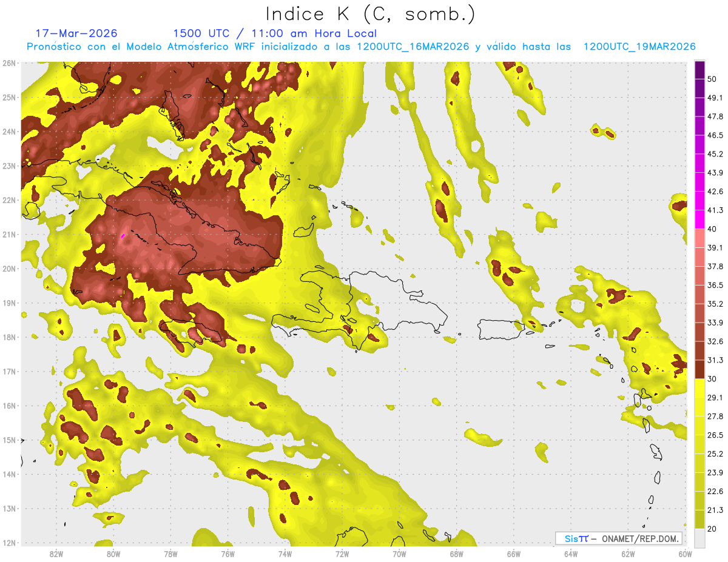Click the colorbar label '29.1'
This screenshot has height=562, width=728.
coord(715,398)
